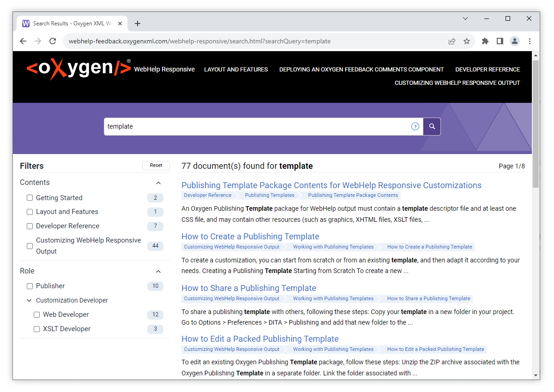Check the Layout and Features filter
The image size is (554, 392).
pyautogui.click(x=30, y=212)
